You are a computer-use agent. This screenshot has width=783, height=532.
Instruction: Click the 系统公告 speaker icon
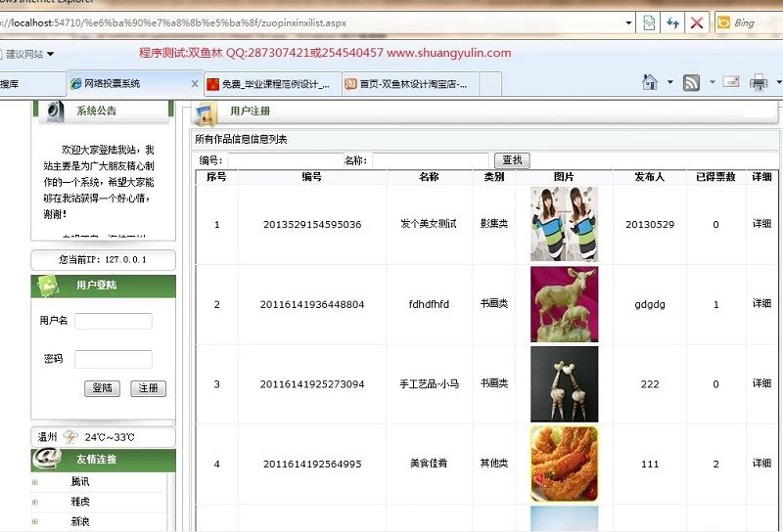56,111
